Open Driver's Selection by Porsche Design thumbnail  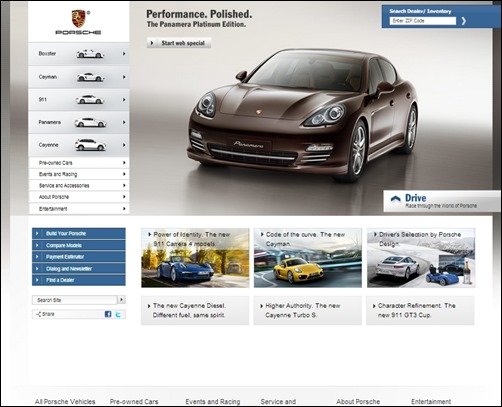(x=421, y=258)
